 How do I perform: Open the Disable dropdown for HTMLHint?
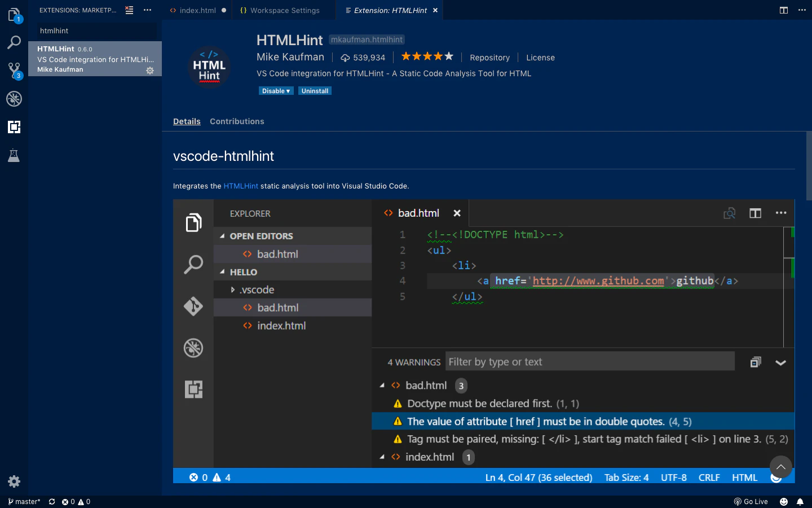(x=276, y=91)
